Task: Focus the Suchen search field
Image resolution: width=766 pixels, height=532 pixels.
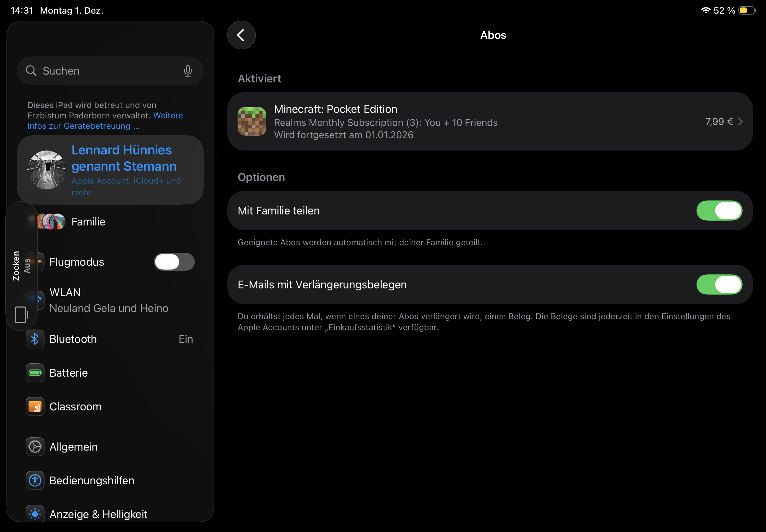Action: click(x=110, y=71)
